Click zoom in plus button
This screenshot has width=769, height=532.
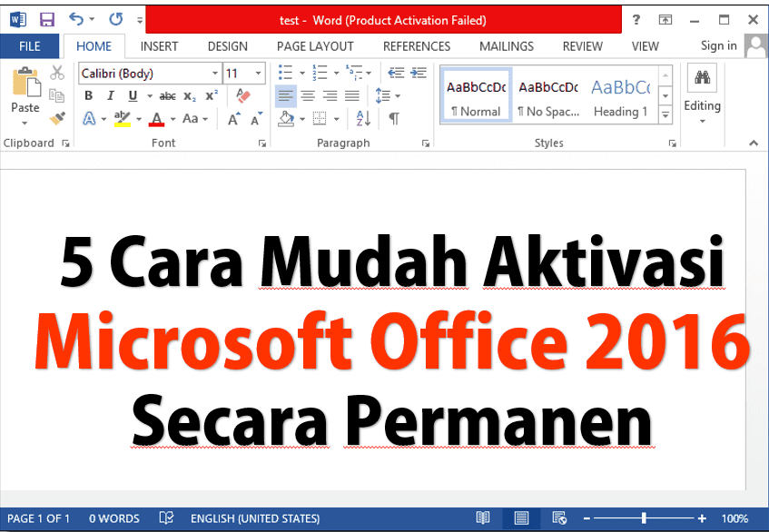tap(702, 518)
